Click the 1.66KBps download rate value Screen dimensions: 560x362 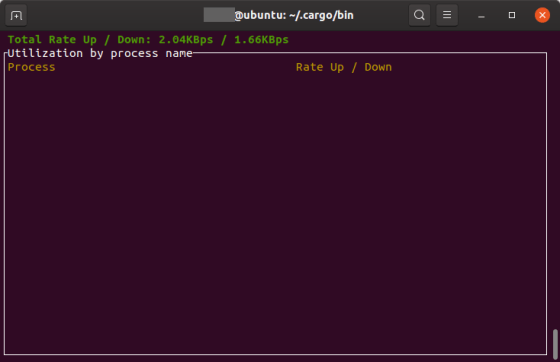click(261, 40)
